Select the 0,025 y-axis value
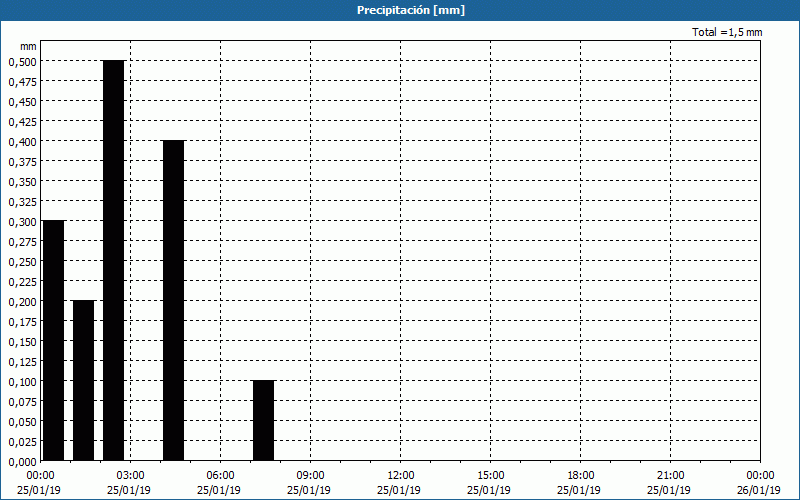This screenshot has width=800, height=500. pos(23,442)
